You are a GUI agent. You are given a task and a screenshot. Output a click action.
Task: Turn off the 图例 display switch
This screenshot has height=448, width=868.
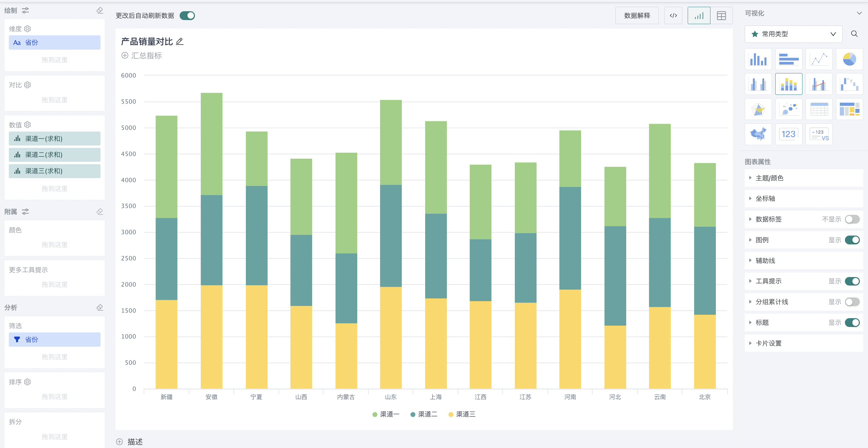tap(852, 240)
